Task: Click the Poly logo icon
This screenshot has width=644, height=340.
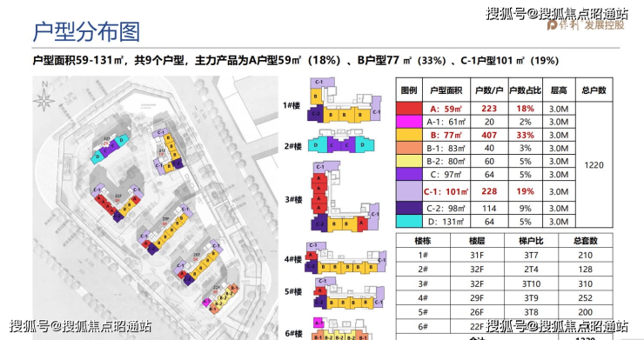Action: (552, 25)
